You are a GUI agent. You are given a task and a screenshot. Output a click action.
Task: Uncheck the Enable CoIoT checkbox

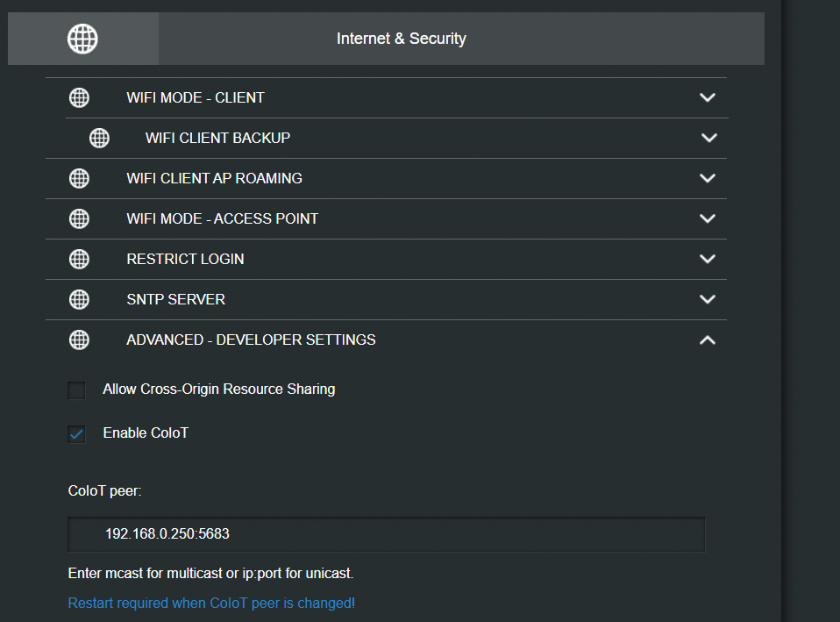[77, 433]
